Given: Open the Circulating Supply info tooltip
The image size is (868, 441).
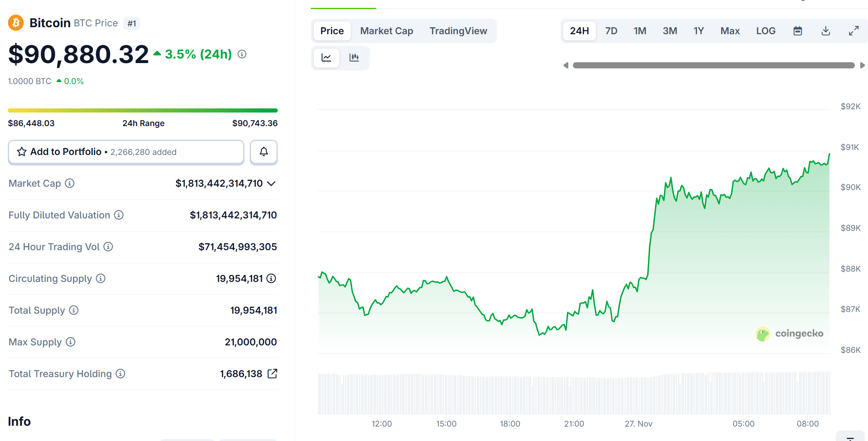Looking at the screenshot, I should (101, 279).
